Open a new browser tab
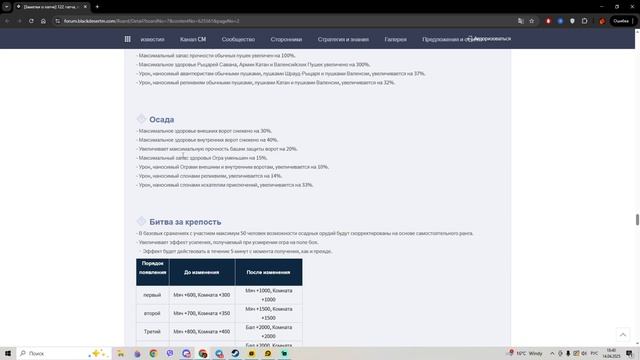Image resolution: width=640 pixels, height=360 pixels. click(x=97, y=7)
